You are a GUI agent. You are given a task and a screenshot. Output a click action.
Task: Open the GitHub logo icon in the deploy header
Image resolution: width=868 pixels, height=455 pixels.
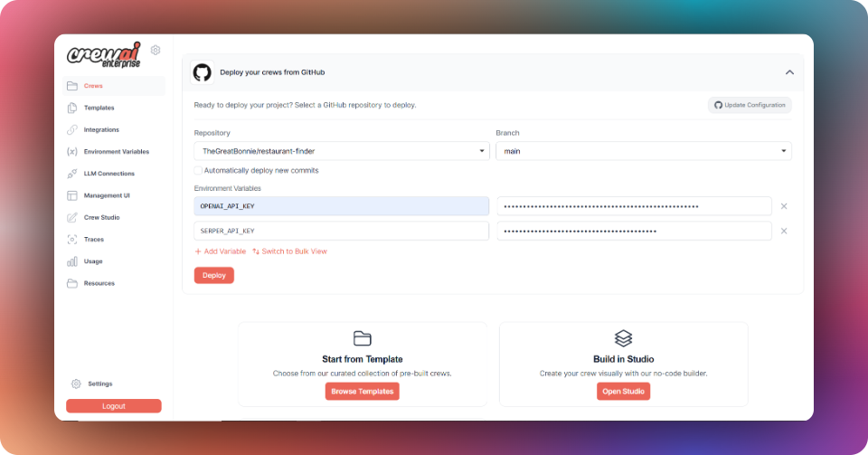(202, 72)
